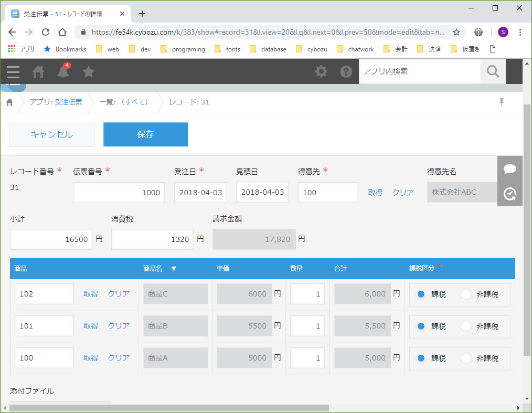Open the 会計 bookmarks folder
532x413 pixels.
point(395,49)
